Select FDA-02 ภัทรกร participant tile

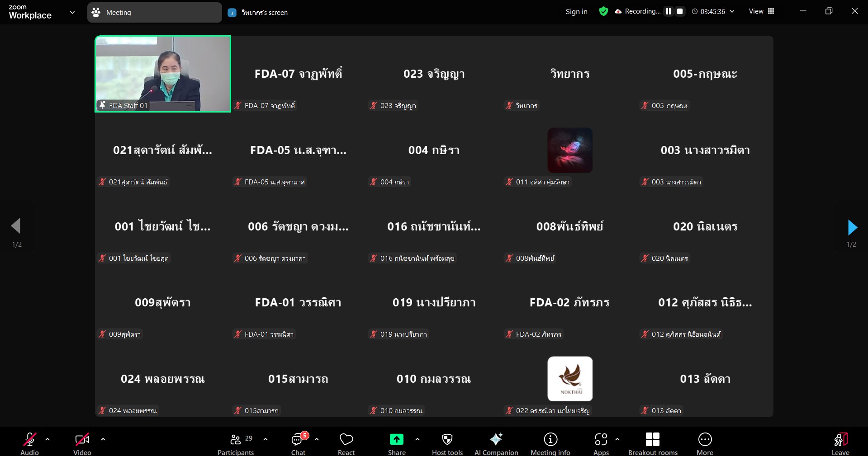point(569,302)
